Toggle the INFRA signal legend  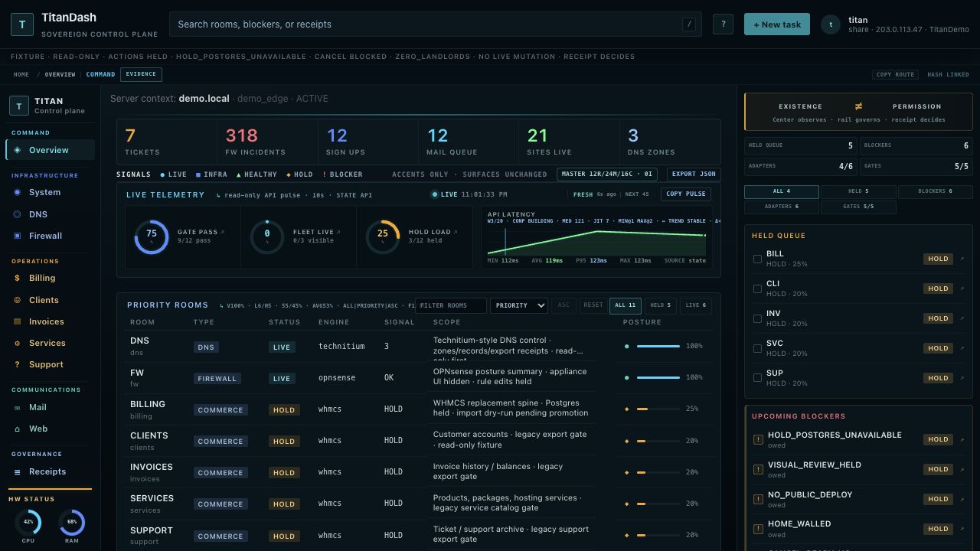(x=211, y=174)
